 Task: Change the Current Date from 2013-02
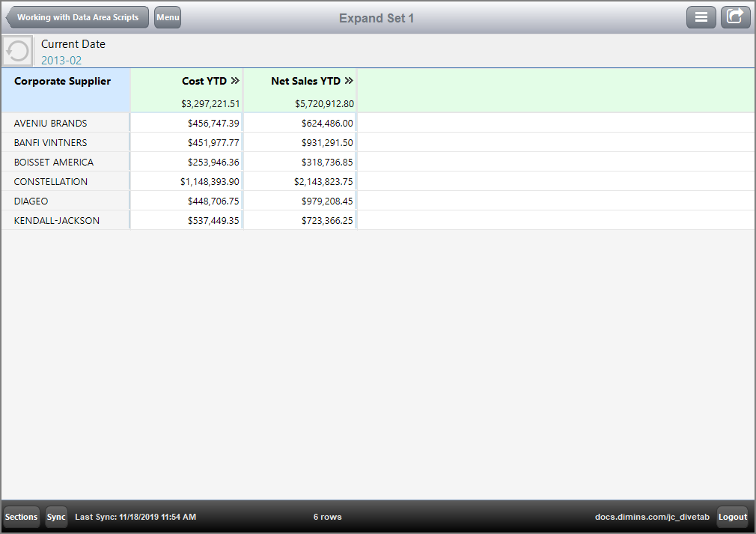tap(61, 59)
